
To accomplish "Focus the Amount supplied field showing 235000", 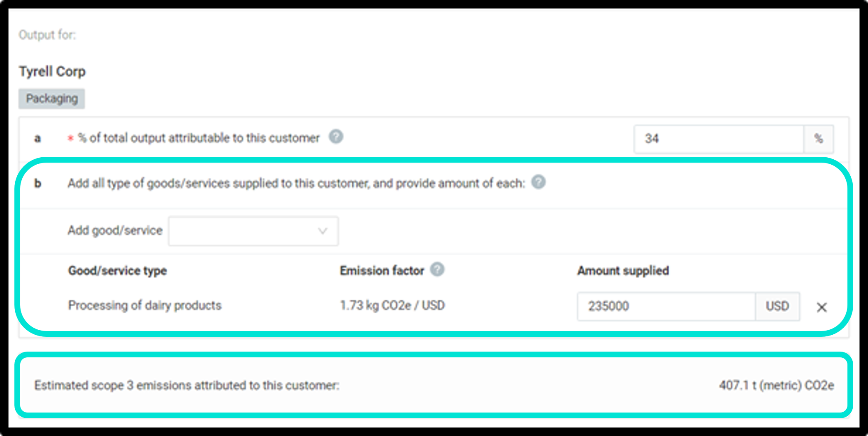I will click(x=666, y=306).
